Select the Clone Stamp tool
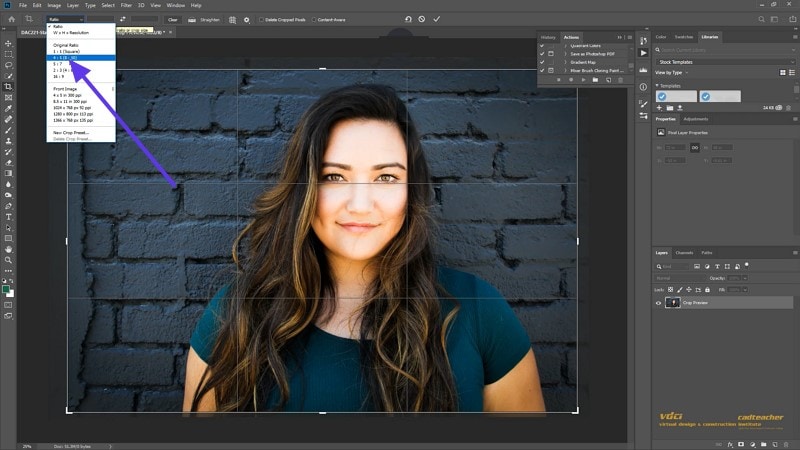Image resolution: width=800 pixels, height=450 pixels. click(x=8, y=141)
